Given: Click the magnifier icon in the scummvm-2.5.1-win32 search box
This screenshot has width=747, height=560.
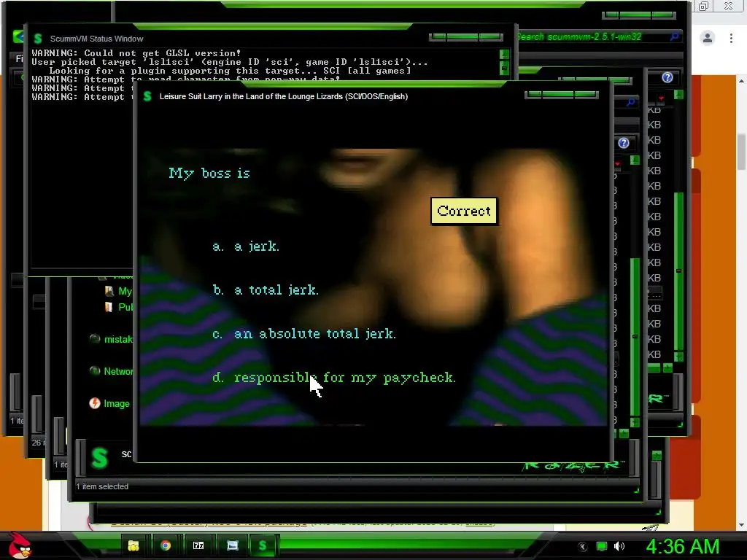Looking at the screenshot, I should pyautogui.click(x=674, y=36).
